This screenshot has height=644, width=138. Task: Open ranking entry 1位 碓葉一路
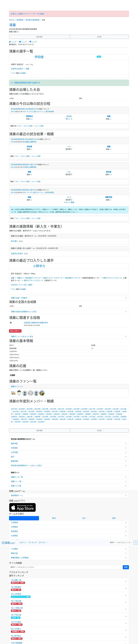[69, 582]
